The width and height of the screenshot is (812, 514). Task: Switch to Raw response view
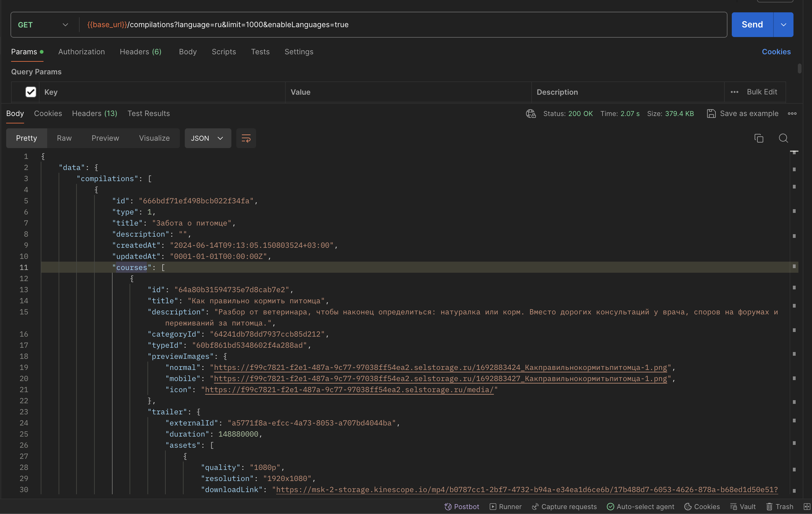coord(64,138)
